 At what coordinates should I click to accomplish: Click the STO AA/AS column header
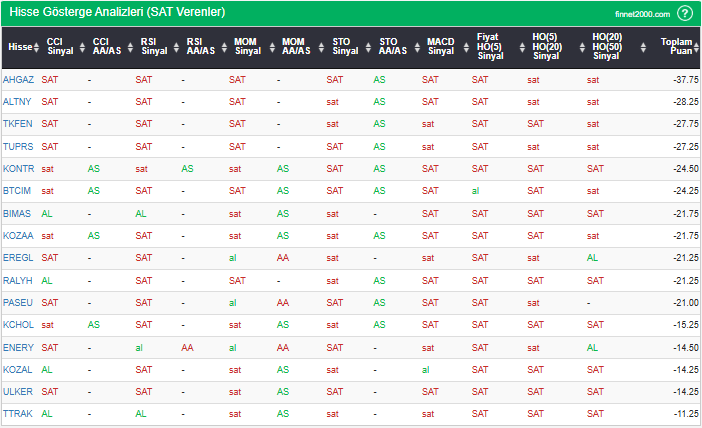point(393,46)
